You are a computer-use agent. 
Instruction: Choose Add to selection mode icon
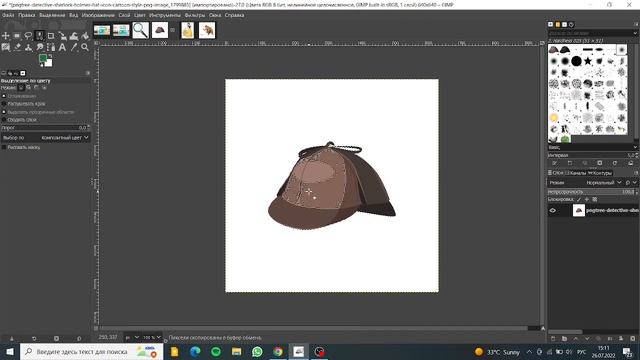[29, 88]
